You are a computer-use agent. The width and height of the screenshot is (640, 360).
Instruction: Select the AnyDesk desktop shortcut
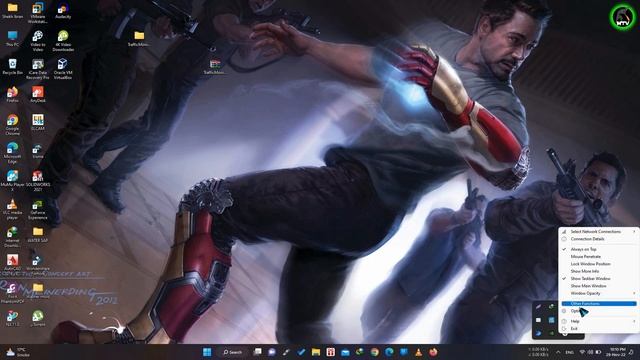coord(38,94)
